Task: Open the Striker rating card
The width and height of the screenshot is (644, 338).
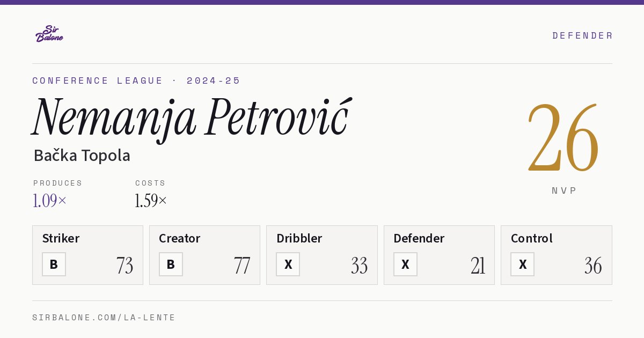Action: (87, 255)
